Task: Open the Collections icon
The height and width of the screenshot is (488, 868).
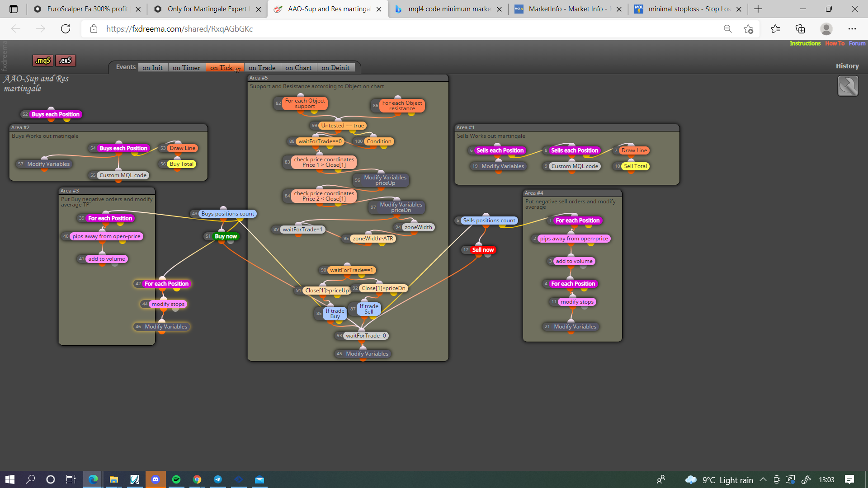Action: coord(800,29)
